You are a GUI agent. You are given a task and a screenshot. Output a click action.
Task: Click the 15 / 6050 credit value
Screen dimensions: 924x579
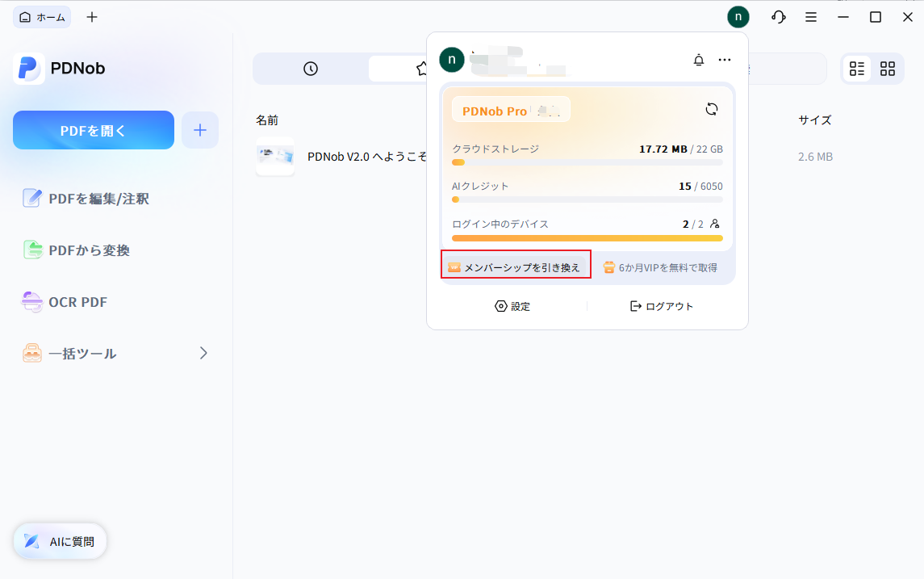(x=700, y=187)
